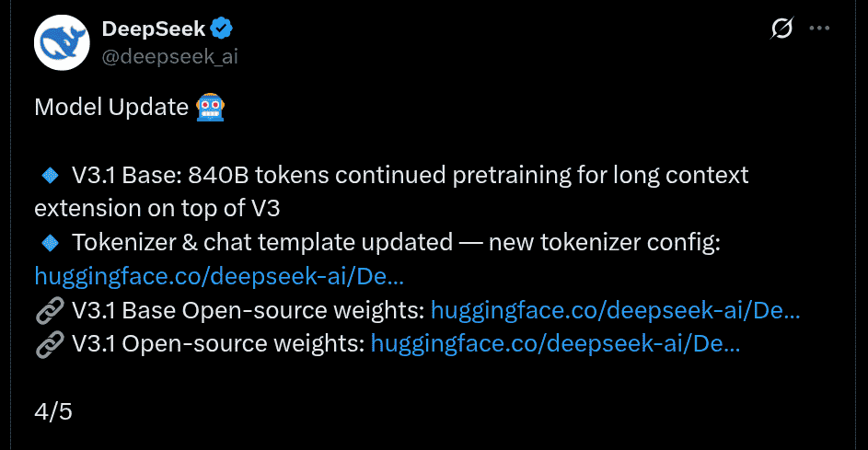868x450 pixels.
Task: Open the V3.1 Base Open-source weights link
Action: tap(615, 311)
